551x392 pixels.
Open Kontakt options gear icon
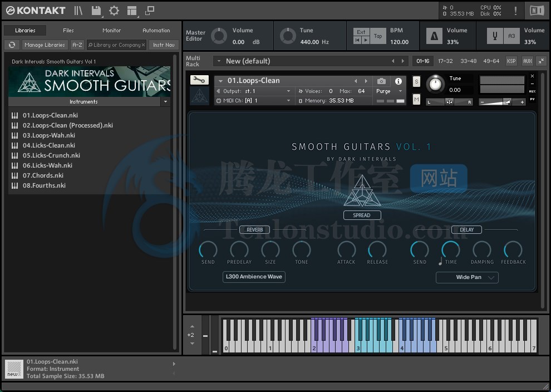(x=114, y=11)
